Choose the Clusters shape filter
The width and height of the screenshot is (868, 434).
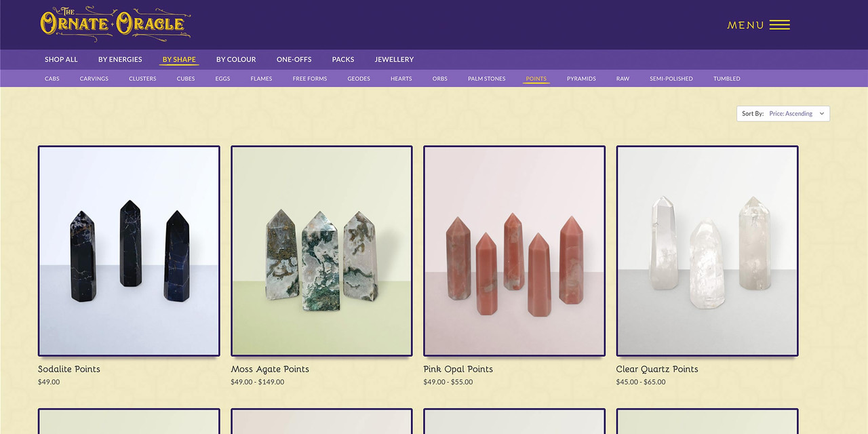point(142,79)
